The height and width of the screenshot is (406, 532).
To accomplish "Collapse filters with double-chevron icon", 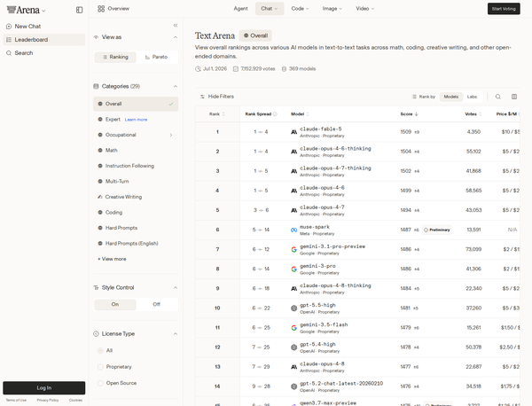I will click(x=176, y=26).
